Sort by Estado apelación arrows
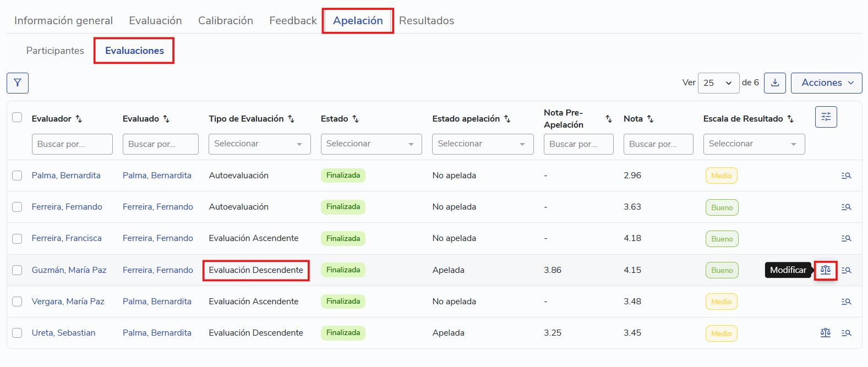The height and width of the screenshot is (367, 868). coord(507,119)
